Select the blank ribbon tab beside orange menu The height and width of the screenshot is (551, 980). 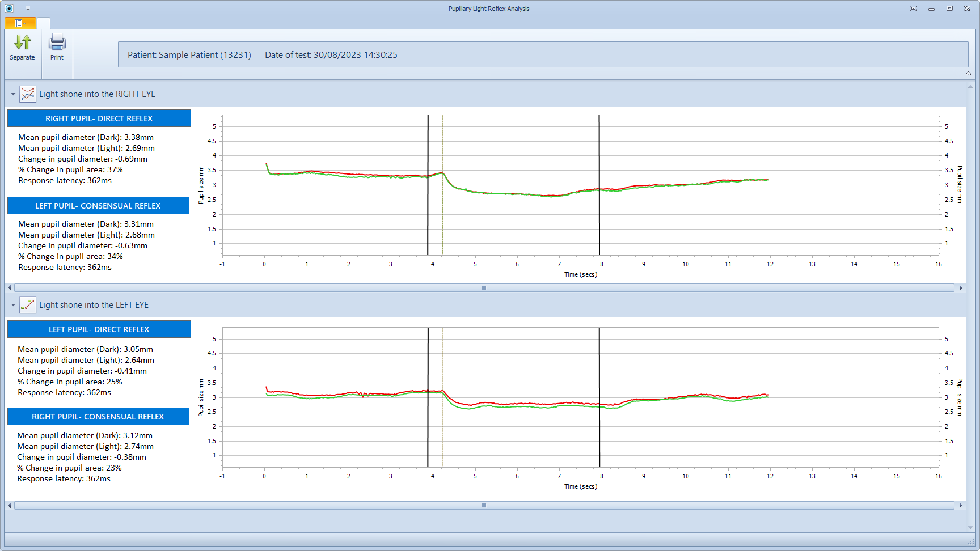(44, 23)
